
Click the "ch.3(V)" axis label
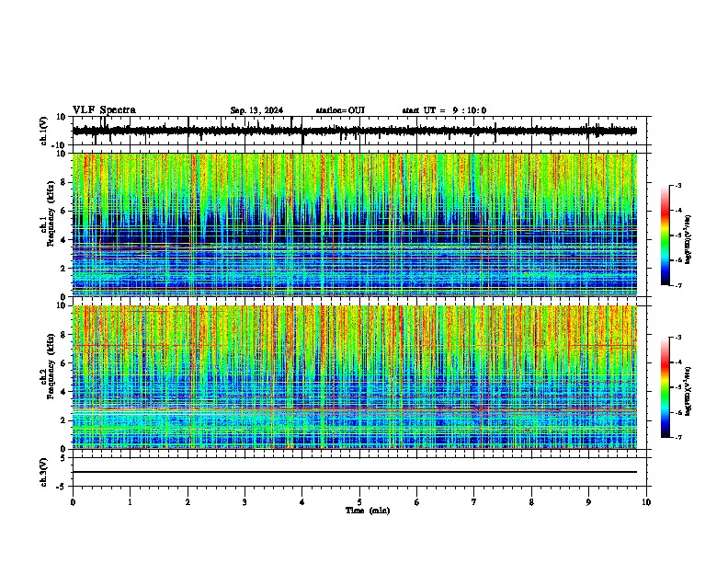point(44,472)
